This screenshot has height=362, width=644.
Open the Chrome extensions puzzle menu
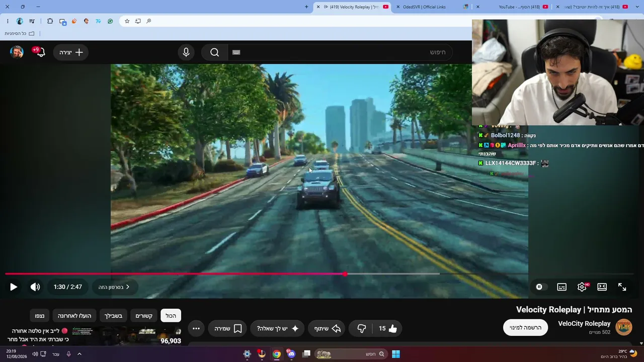tap(50, 21)
